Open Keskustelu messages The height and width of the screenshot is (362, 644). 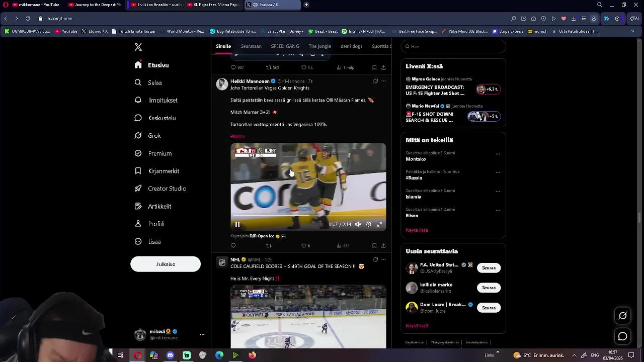tap(155, 118)
